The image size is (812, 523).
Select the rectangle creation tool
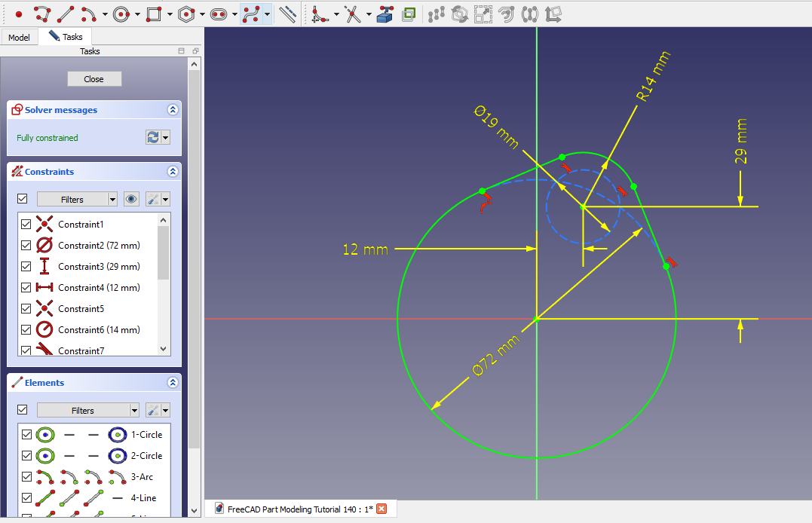tap(154, 14)
